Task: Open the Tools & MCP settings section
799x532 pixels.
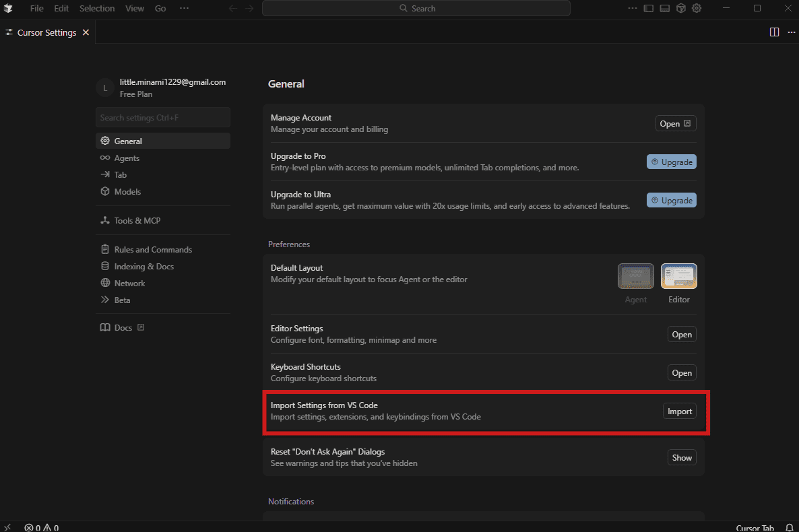Action: tap(137, 221)
